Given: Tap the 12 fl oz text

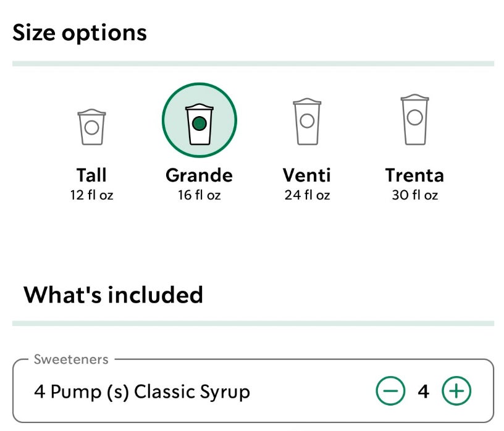Looking at the screenshot, I should coord(91,196).
